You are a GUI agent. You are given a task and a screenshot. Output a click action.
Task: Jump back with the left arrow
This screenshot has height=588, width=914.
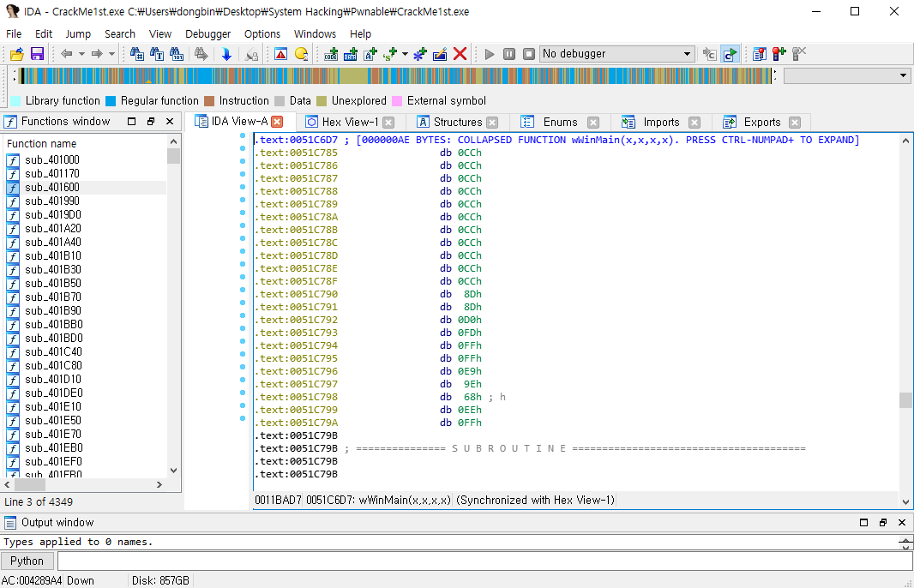(x=67, y=54)
